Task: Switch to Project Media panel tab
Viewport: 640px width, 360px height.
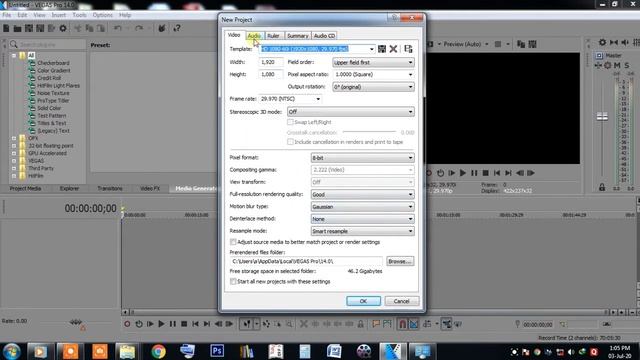Action: [25, 189]
